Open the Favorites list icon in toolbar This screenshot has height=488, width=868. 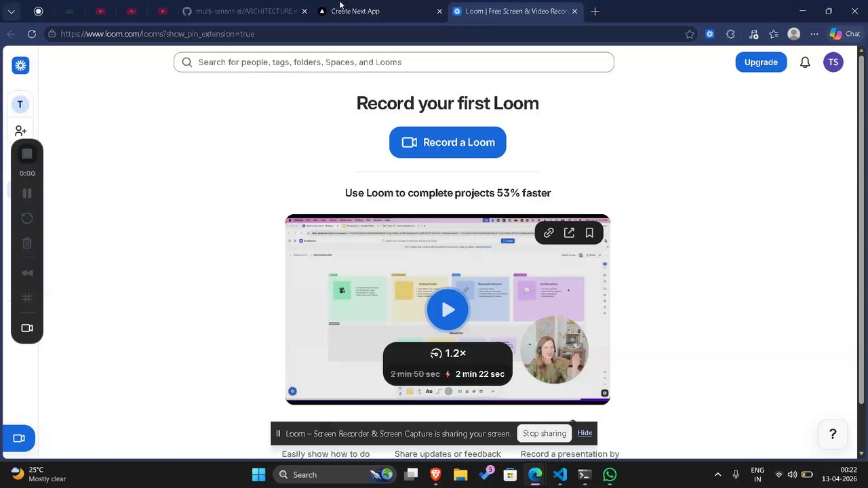[x=774, y=34]
